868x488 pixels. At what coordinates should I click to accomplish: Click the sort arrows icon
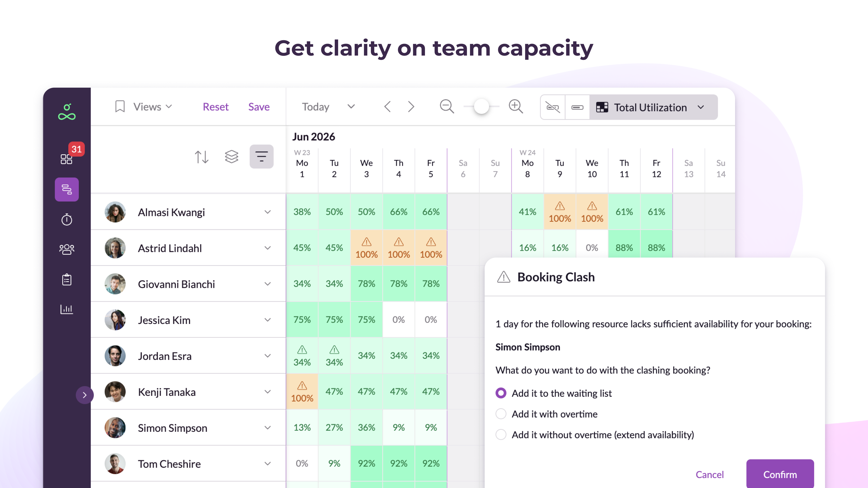tap(201, 157)
